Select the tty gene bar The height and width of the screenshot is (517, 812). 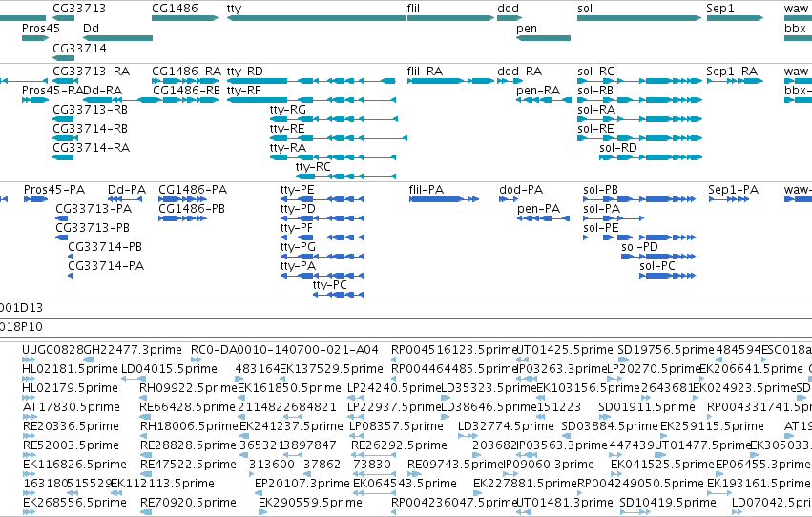(x=316, y=18)
